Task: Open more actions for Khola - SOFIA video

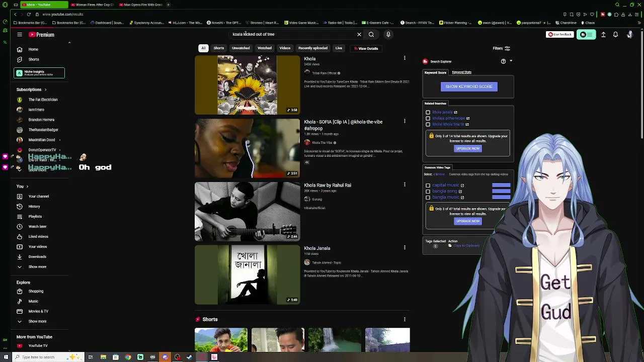Action: [405, 121]
